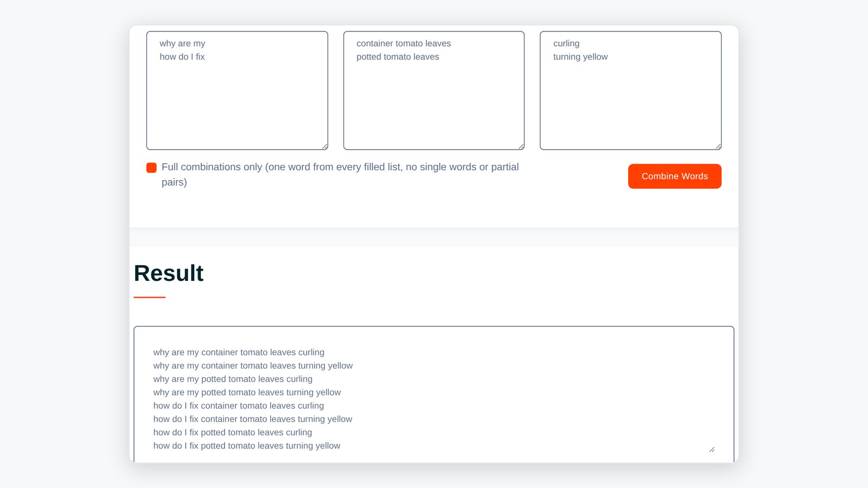The image size is (868, 488).
Task: Click result 'why are my potted tomato leaves turning yellow'
Action: (x=247, y=393)
